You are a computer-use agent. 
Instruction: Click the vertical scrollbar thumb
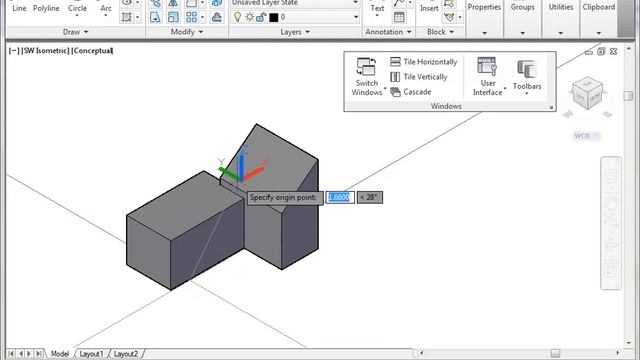point(629,96)
